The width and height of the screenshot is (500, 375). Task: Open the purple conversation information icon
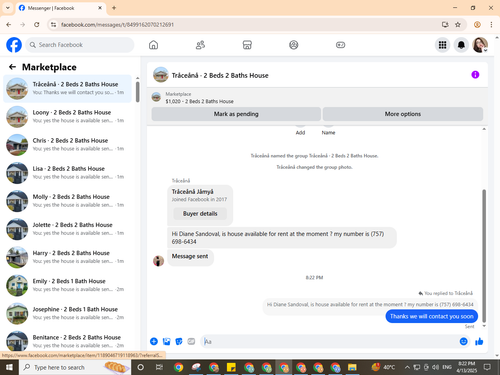pyautogui.click(x=475, y=75)
